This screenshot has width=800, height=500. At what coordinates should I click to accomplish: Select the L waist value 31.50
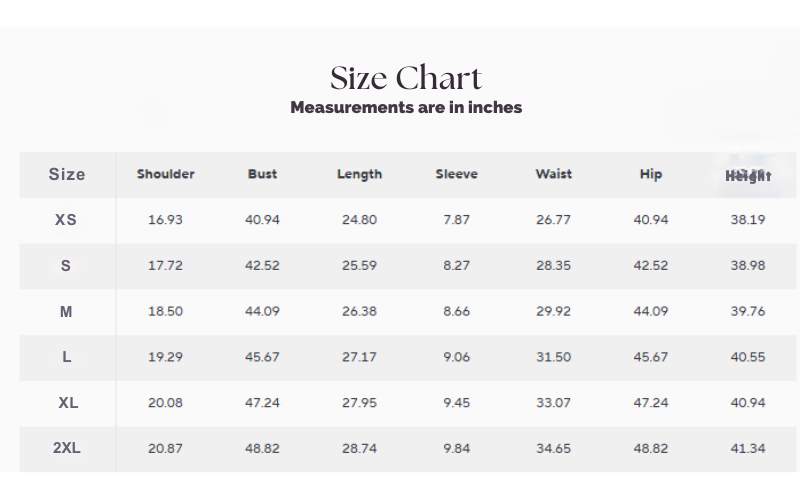point(553,357)
